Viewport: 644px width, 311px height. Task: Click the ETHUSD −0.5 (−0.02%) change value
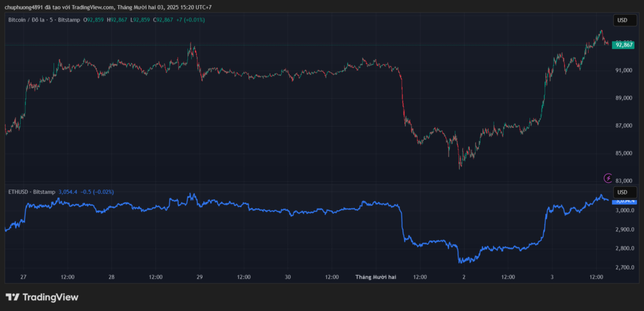click(x=97, y=191)
